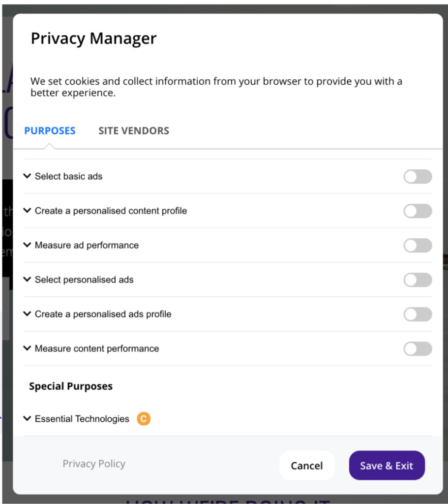Viewport: 448px width, 504px height.
Task: Enable Create a personalised content profile switch
Action: (x=418, y=211)
